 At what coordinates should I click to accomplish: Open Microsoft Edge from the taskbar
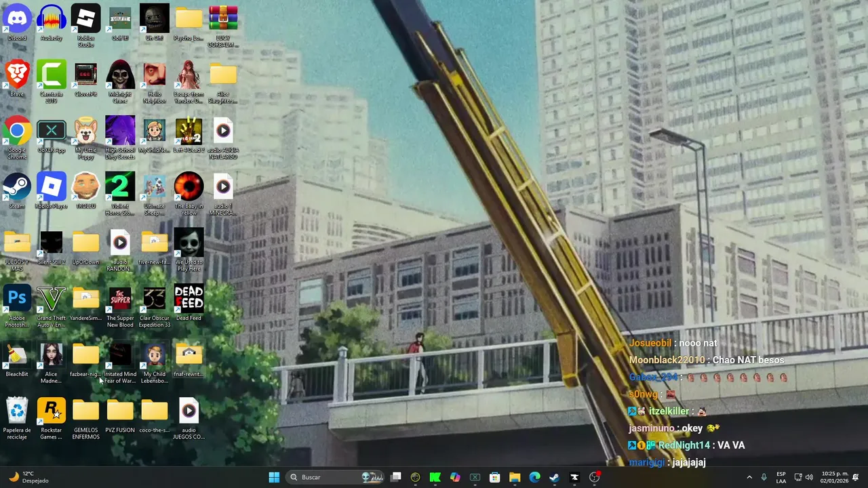tap(534, 477)
